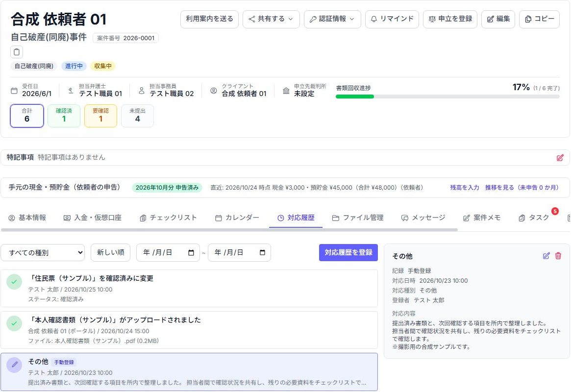Image resolution: width=571 pixels, height=392 pixels.
Task: Click the start date input field
Action: [x=168, y=253]
